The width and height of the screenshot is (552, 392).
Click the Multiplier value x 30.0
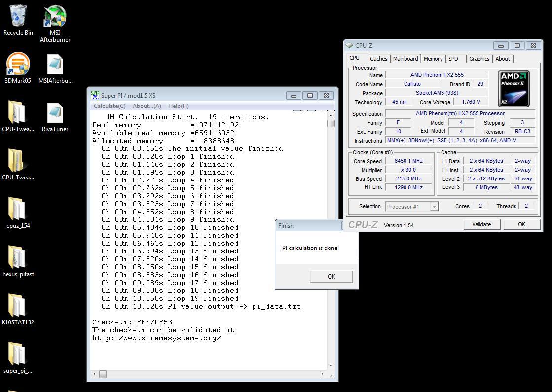coord(408,170)
